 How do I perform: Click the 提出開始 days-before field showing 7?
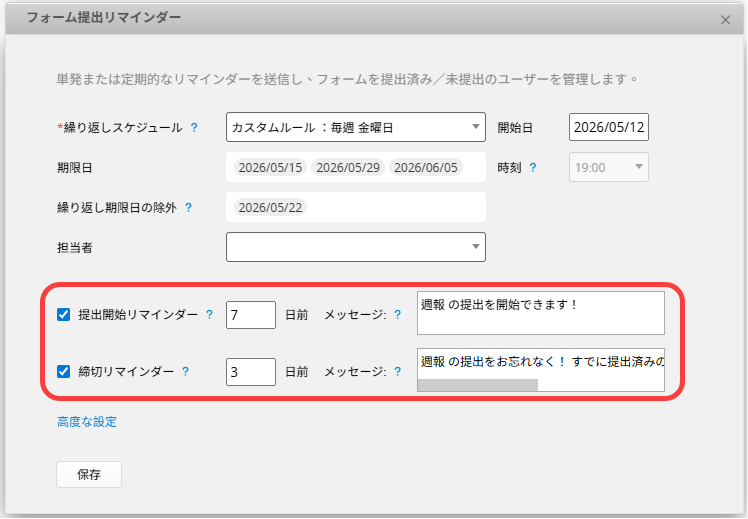251,315
